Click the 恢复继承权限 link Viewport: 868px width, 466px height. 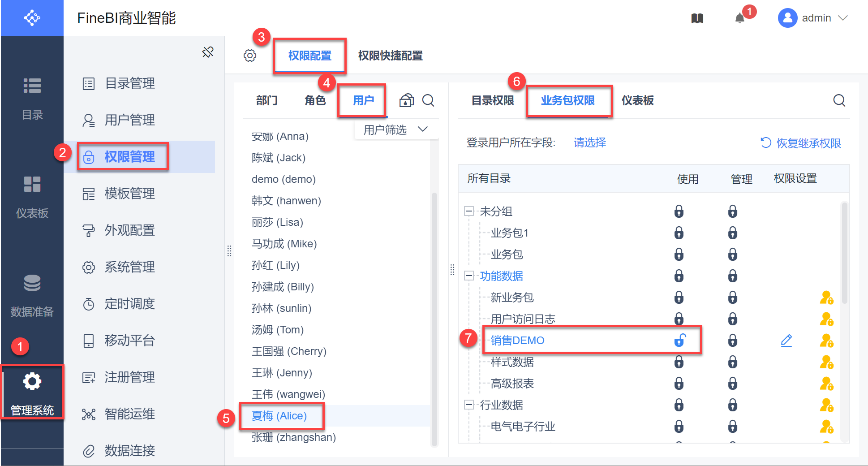click(801, 143)
